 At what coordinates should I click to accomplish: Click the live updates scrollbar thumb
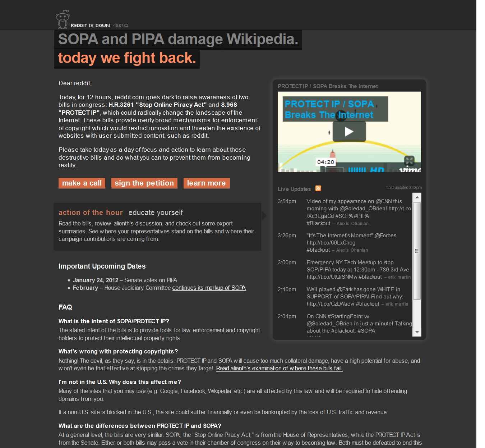click(x=417, y=251)
